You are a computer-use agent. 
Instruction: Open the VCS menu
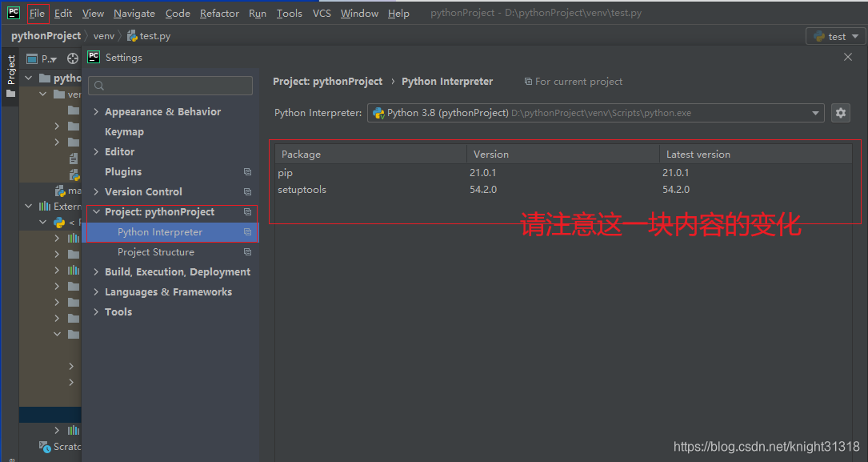pyautogui.click(x=322, y=14)
